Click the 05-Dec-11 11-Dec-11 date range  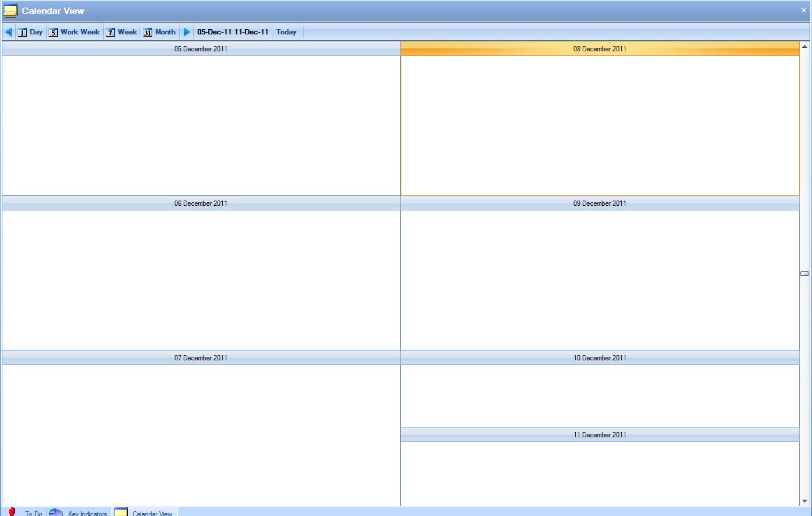[233, 32]
